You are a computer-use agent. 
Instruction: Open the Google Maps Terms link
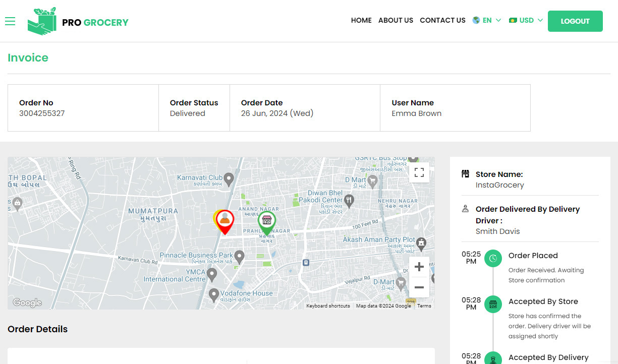coord(424,306)
